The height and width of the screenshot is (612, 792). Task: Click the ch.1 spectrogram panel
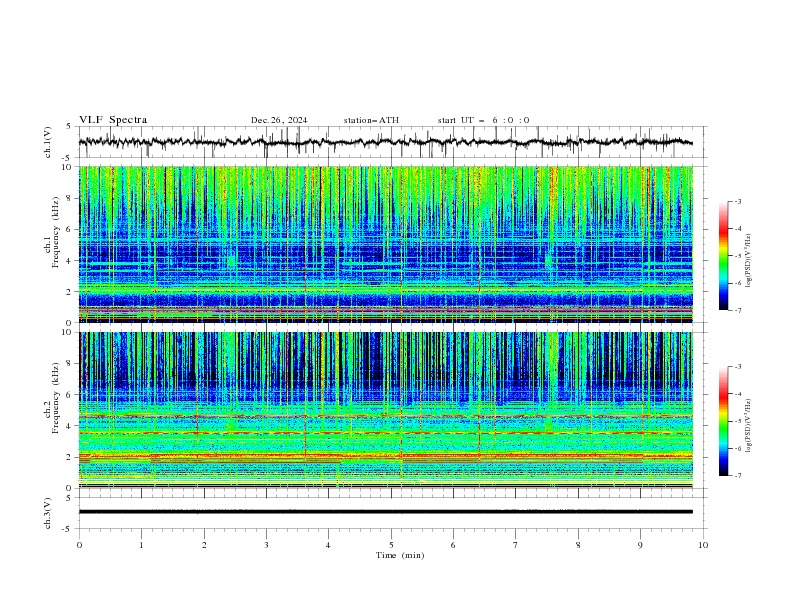(386, 244)
